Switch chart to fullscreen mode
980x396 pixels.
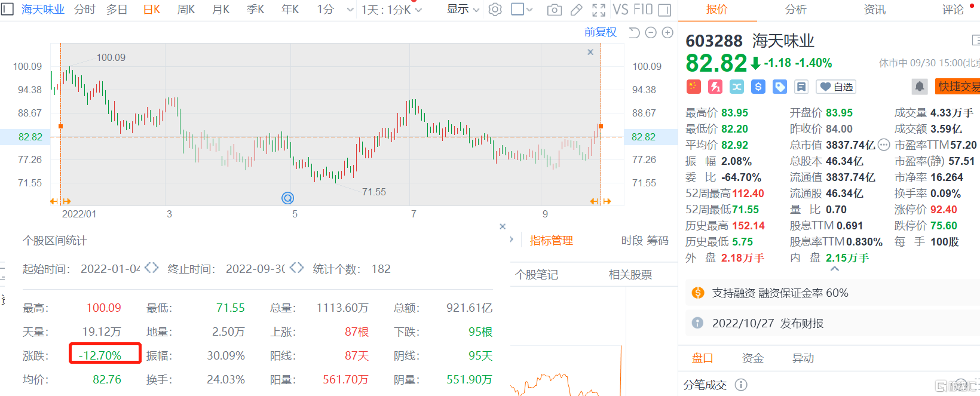599,10
